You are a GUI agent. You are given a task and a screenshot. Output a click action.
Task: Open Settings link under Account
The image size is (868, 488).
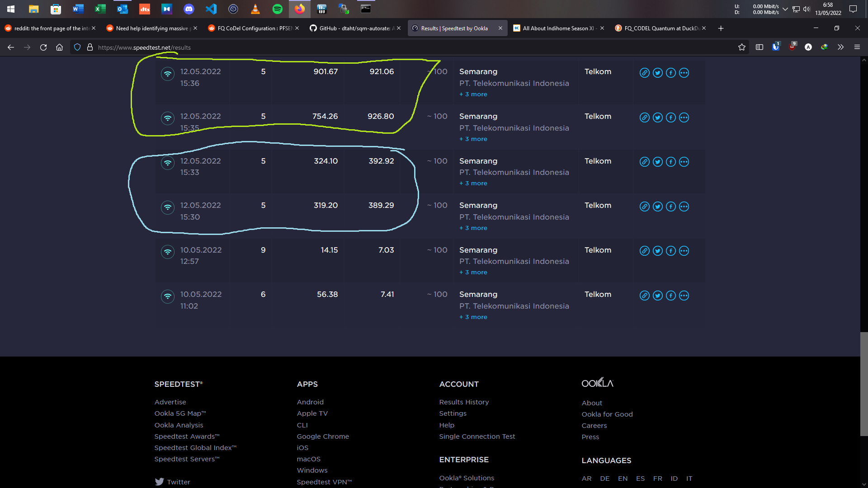tap(453, 413)
